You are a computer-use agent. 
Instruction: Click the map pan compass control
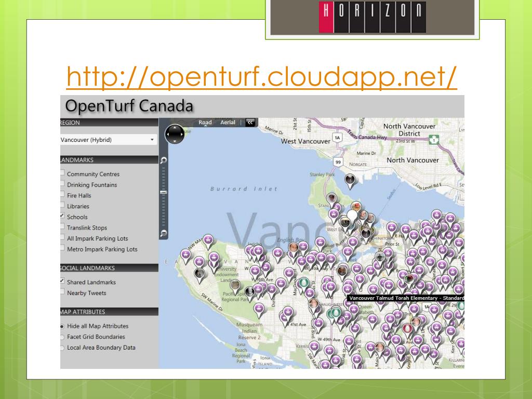pos(175,135)
